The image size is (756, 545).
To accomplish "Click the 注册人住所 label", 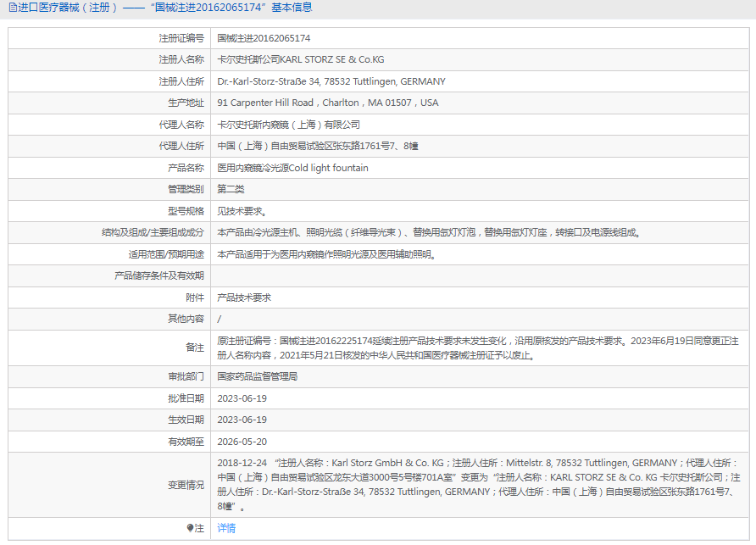I will 181,81.
